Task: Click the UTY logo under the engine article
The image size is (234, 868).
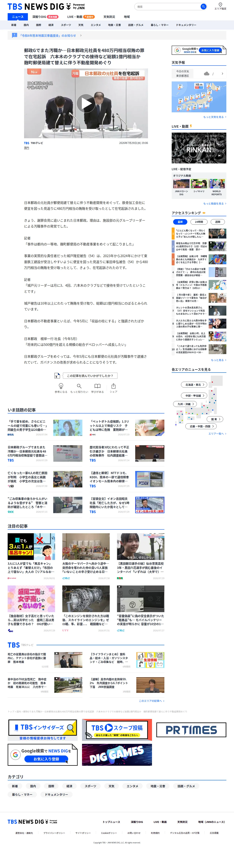Action: (x=65, y=630)
